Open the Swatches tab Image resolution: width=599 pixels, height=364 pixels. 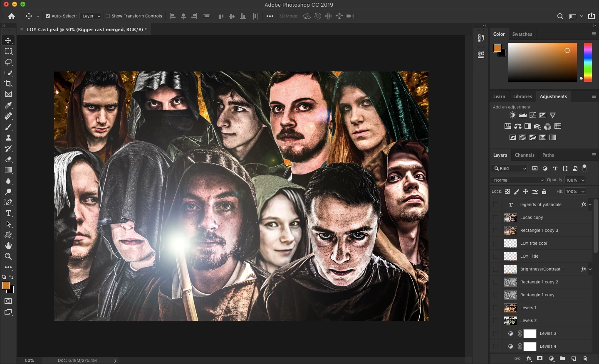pos(522,34)
